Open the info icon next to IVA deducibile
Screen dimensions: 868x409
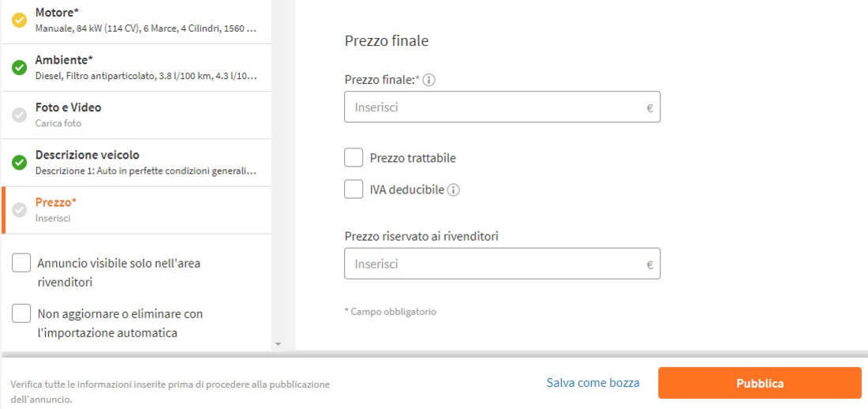[454, 190]
